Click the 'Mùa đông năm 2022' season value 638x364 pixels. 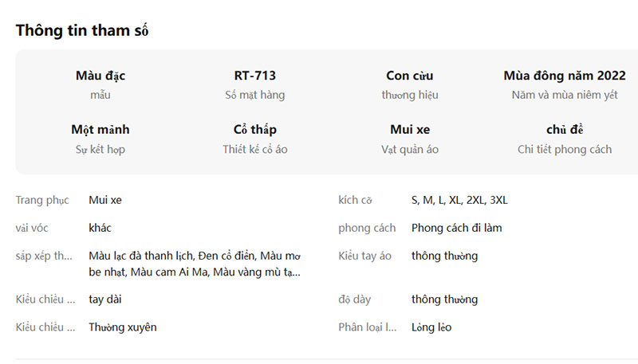click(565, 76)
